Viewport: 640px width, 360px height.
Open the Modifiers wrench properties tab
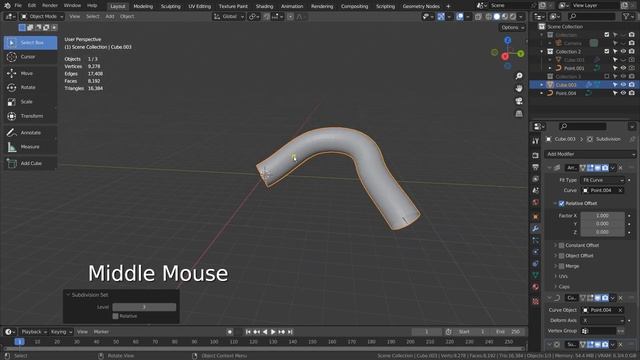point(536,229)
